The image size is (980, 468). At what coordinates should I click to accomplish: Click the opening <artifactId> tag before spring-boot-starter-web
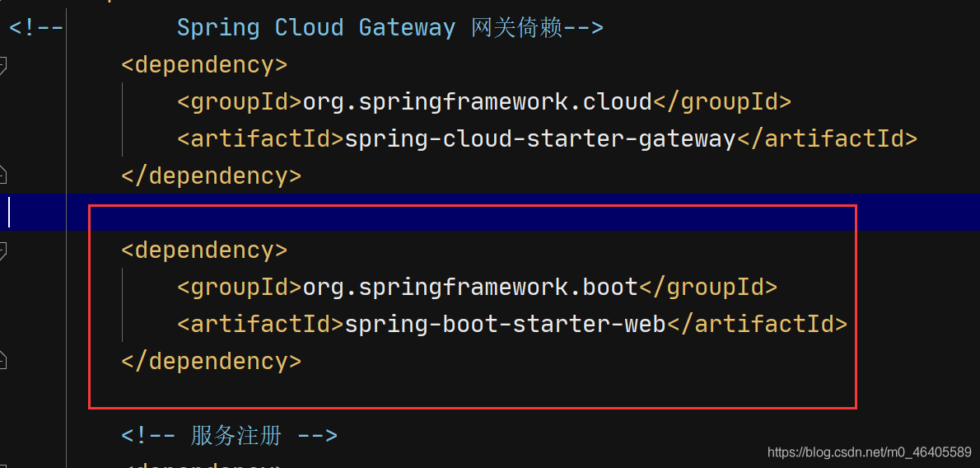tap(260, 324)
